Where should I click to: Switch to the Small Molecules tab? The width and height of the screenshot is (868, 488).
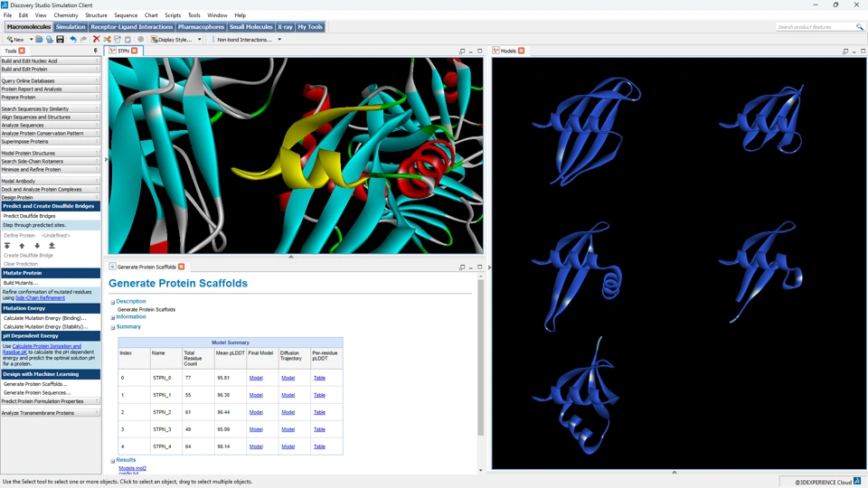tap(250, 26)
